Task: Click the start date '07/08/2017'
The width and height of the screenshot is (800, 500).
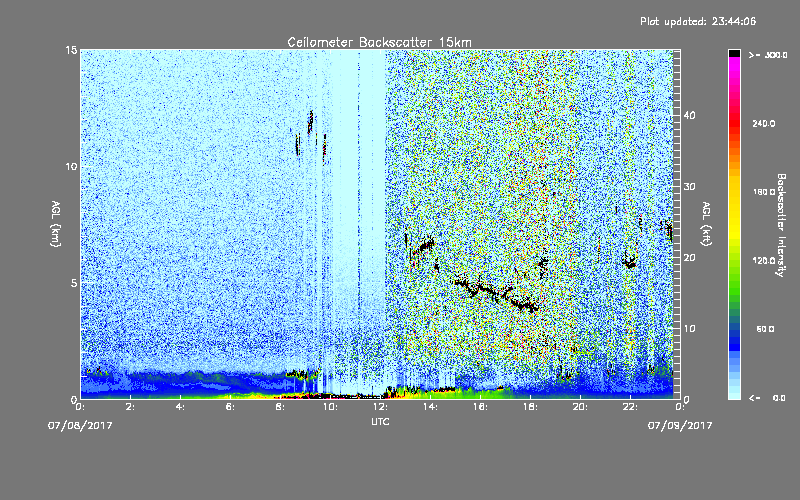Action: pos(80,426)
